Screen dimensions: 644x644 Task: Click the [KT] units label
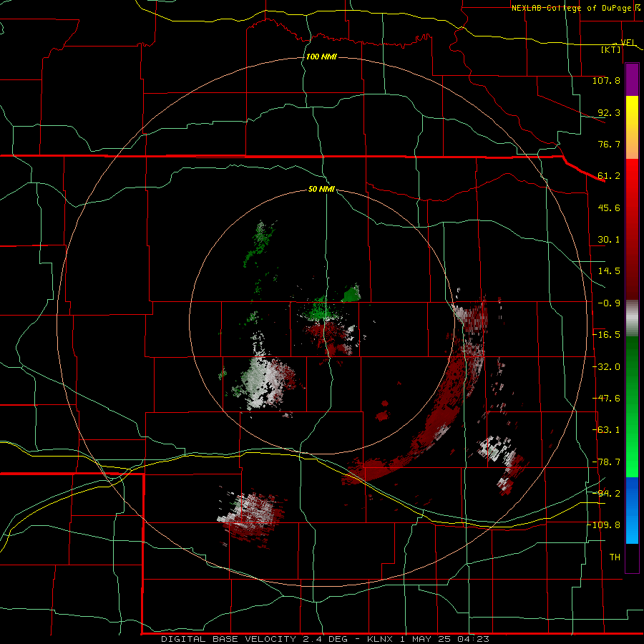611,49
